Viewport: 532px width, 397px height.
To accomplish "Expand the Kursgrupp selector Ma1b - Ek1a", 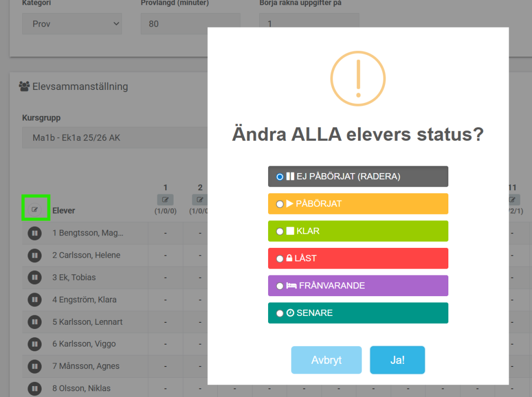I will [x=114, y=138].
